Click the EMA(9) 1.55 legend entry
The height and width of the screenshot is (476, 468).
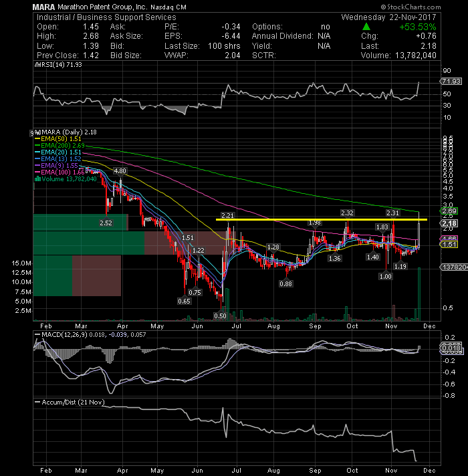56,165
